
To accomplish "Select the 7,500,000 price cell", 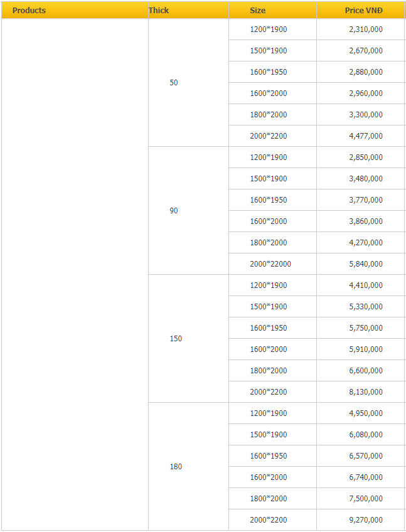I will 366,499.
